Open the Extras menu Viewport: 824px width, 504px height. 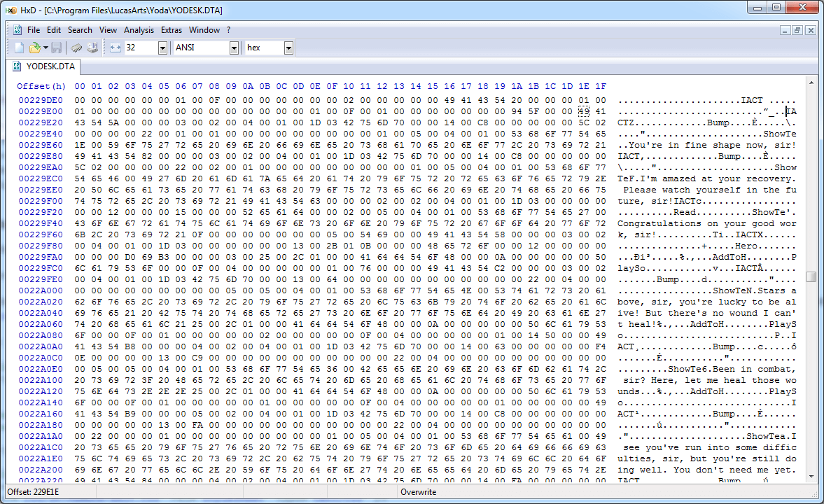[x=171, y=30]
